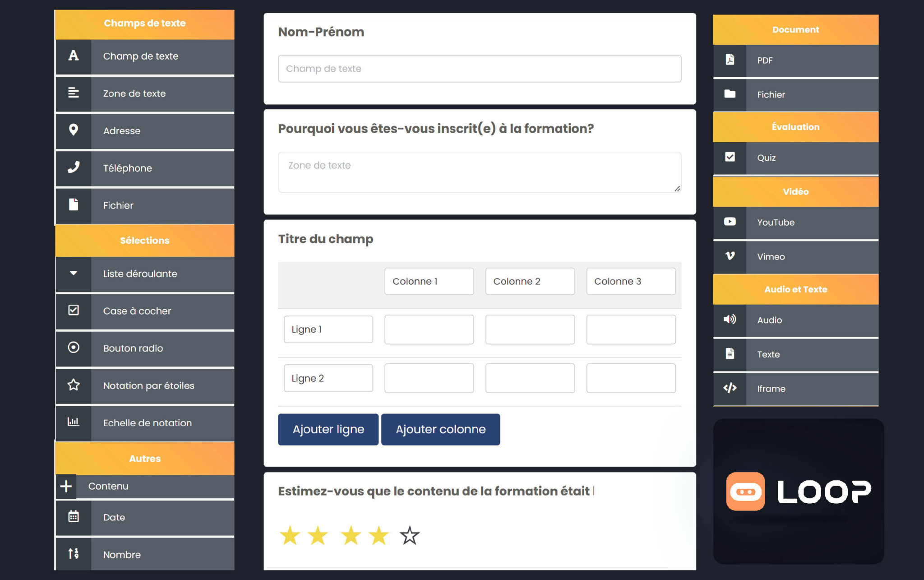Click the Nom-Prénom text input field
Viewport: 924px width, 580px height.
click(479, 69)
